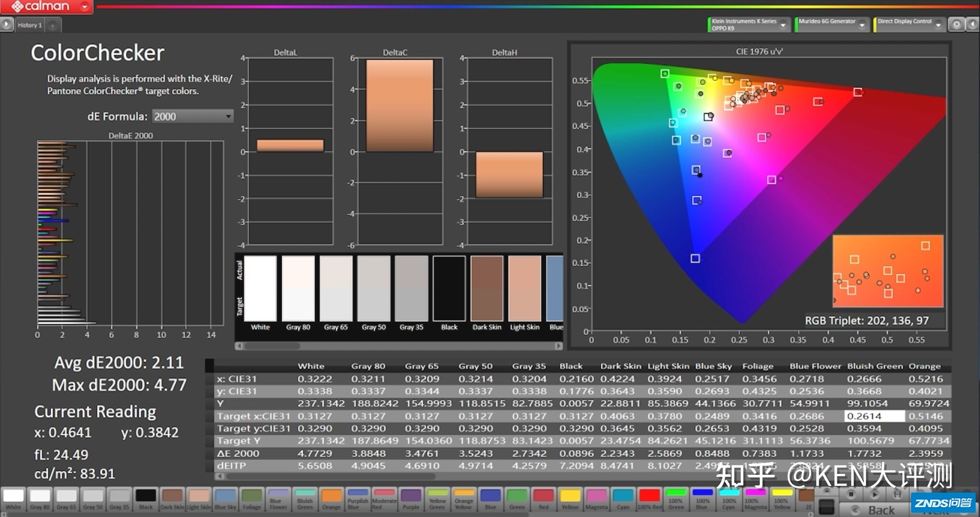
Task: Choose Orange patch in bottom strip
Action: click(331, 499)
